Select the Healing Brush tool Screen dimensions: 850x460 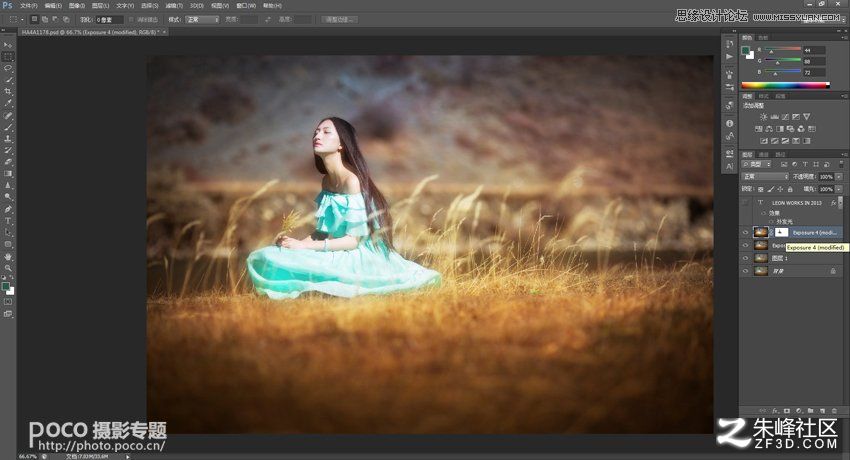[8, 115]
